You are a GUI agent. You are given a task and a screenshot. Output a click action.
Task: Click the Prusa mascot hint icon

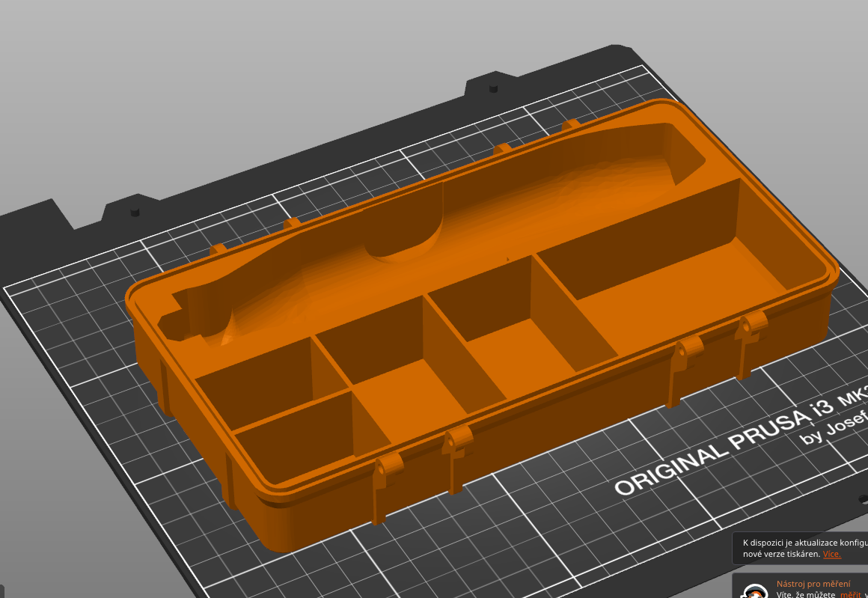[x=754, y=591]
